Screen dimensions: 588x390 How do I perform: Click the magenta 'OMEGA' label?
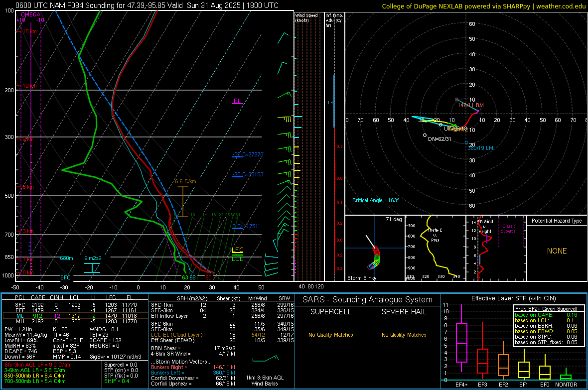click(31, 14)
